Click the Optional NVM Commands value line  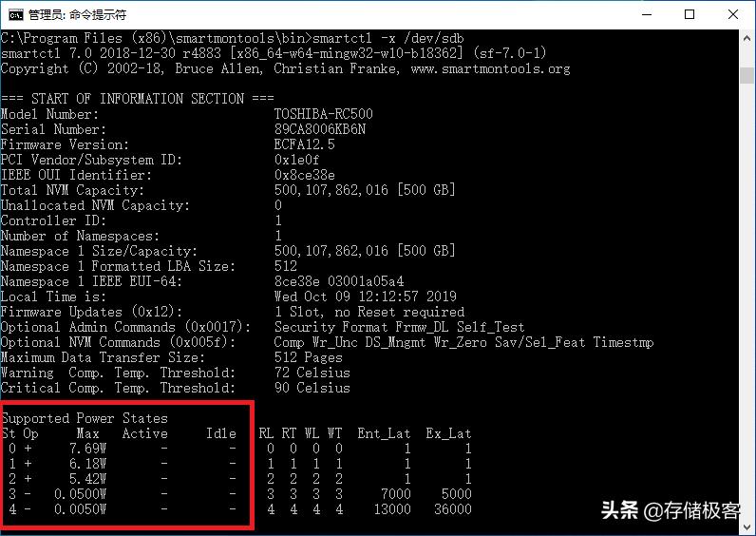point(463,342)
